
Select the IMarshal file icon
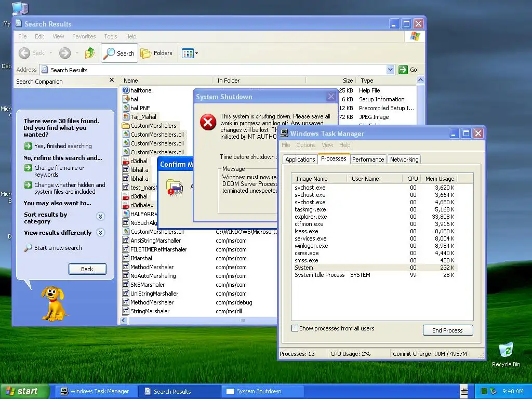coord(126,258)
